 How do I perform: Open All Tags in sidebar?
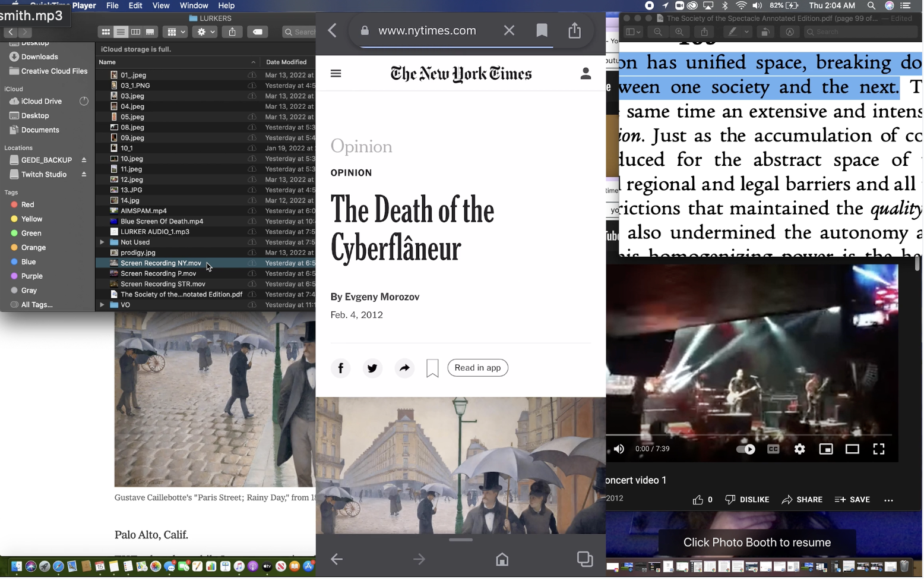tap(36, 305)
